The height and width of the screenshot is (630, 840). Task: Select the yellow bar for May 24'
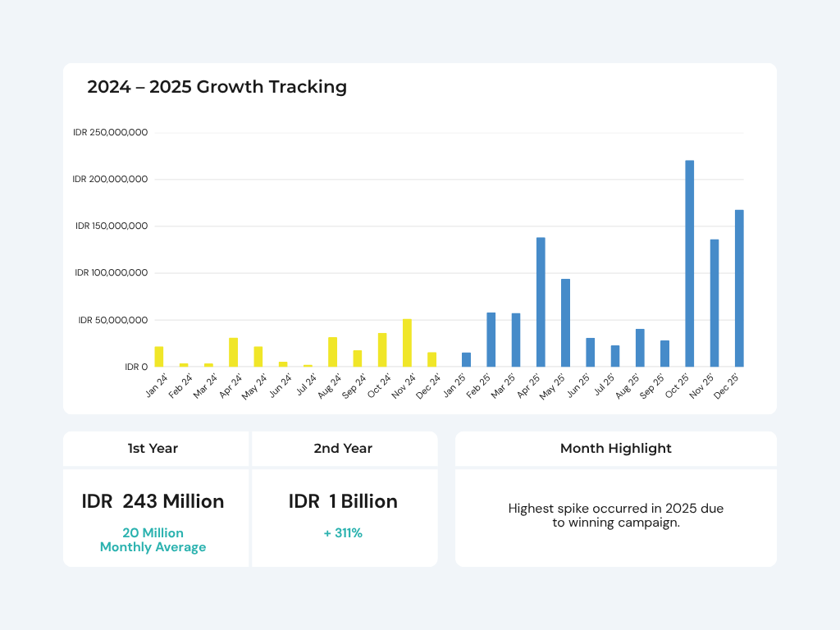point(258,357)
